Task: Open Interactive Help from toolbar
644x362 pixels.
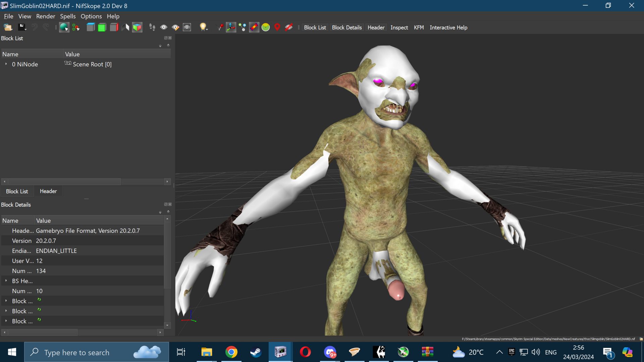Action: 448,27
